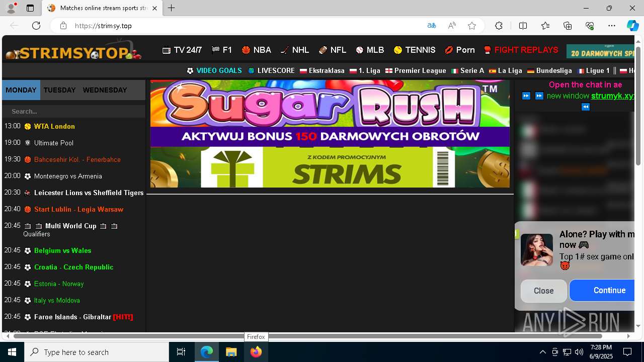The width and height of the screenshot is (644, 362).
Task: Go to NBA streams
Action: (256, 50)
